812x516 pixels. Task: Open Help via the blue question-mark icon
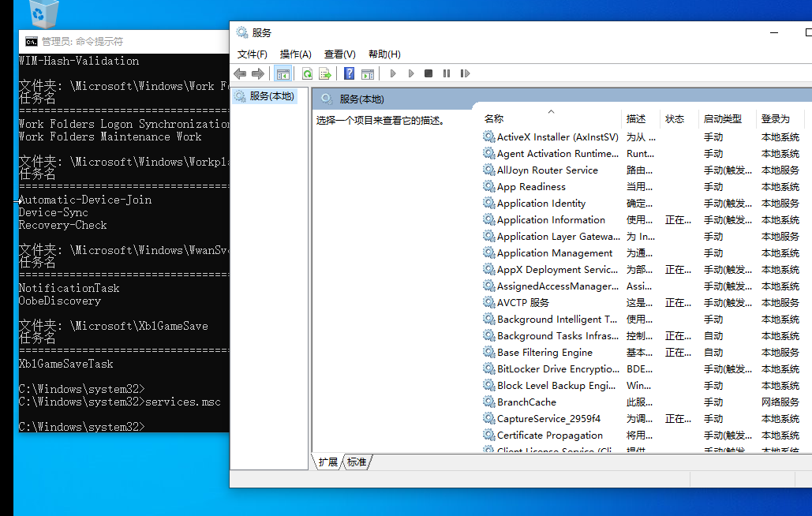[349, 73]
